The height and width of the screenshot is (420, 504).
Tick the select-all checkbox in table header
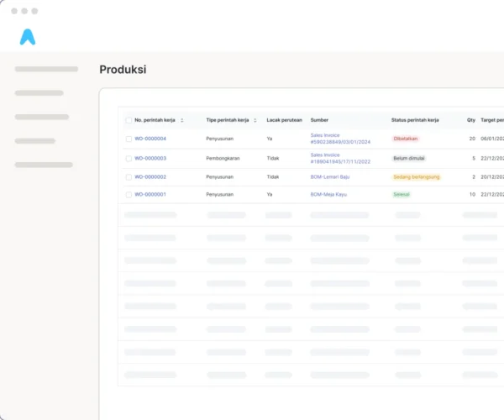click(129, 120)
